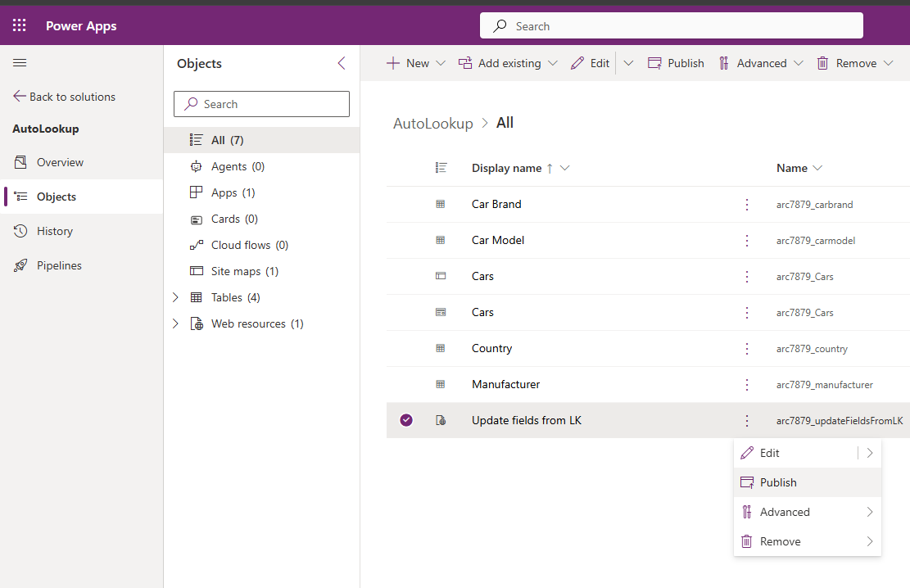The image size is (910, 588).
Task: Collapse the left navigation with the hamburger icon
Action: point(20,62)
